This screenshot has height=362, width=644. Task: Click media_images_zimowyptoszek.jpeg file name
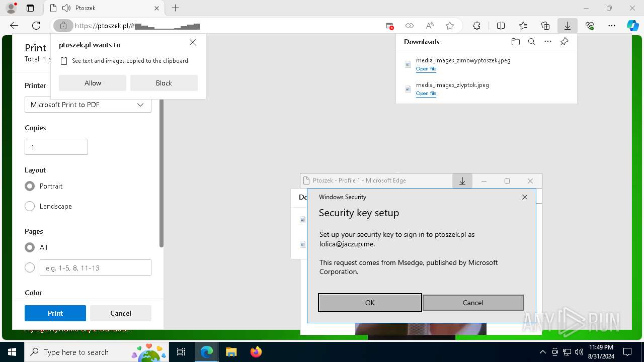coord(463,60)
